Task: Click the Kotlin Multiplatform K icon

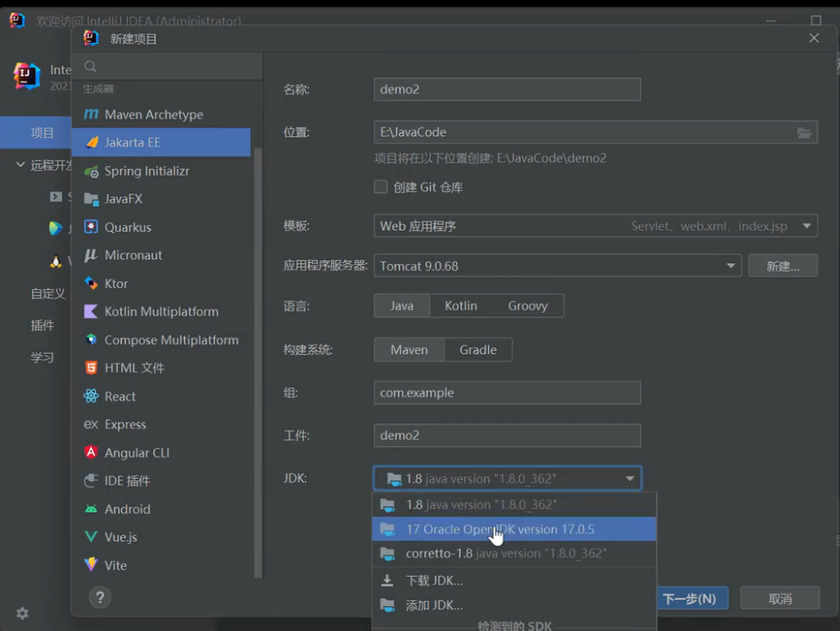Action: click(x=91, y=311)
